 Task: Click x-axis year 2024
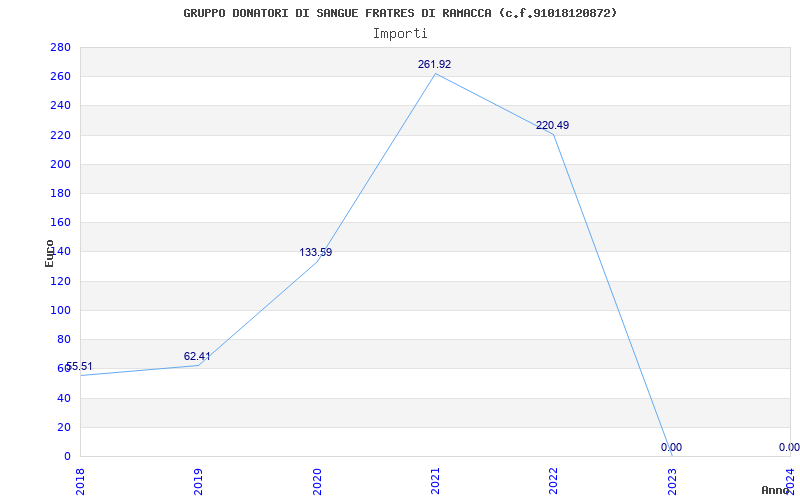[790, 482]
